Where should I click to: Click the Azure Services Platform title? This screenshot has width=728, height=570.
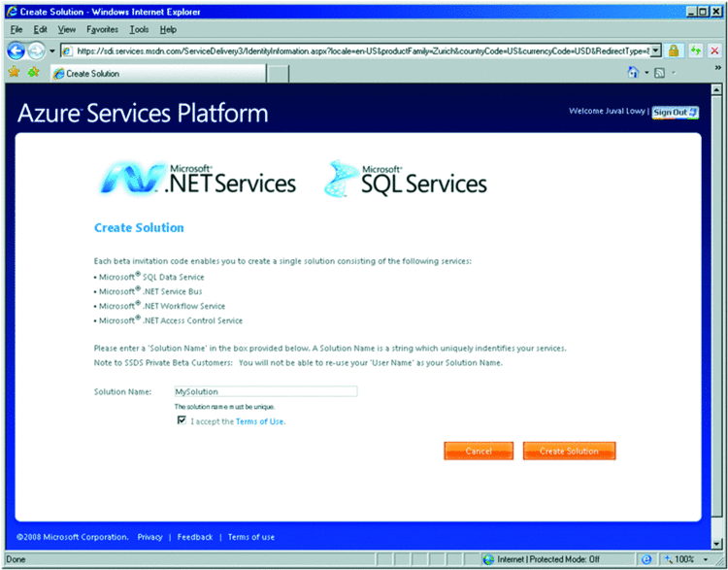point(143,113)
